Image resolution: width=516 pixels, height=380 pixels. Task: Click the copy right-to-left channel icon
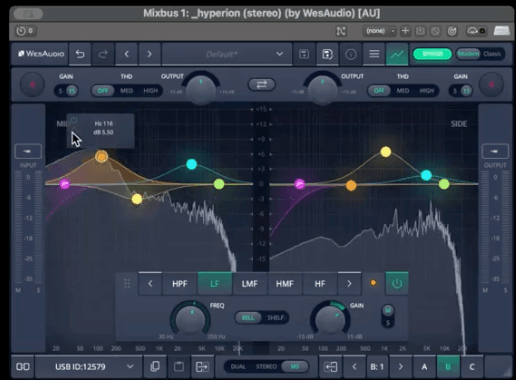click(x=330, y=367)
